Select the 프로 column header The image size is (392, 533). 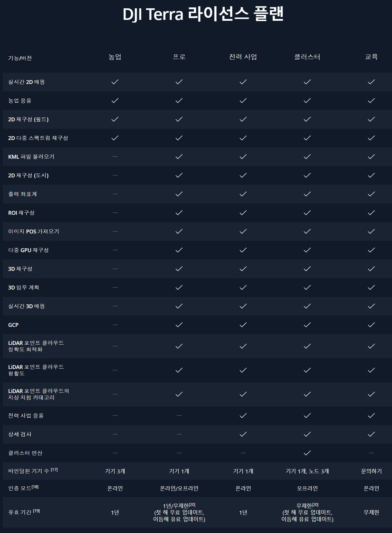click(179, 57)
